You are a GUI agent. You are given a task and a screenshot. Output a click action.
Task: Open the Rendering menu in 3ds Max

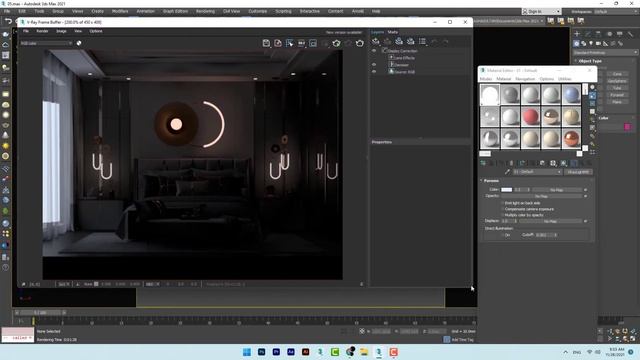pos(205,11)
